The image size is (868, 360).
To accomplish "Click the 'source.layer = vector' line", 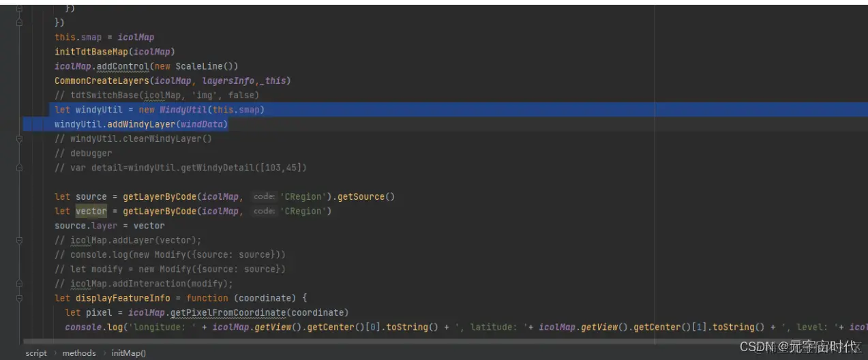I will (x=110, y=226).
